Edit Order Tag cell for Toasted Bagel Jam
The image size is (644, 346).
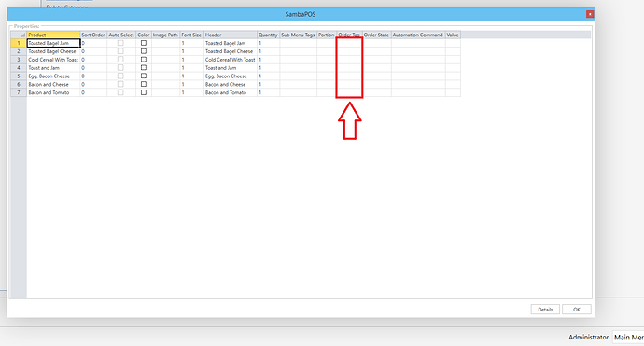pyautogui.click(x=349, y=43)
